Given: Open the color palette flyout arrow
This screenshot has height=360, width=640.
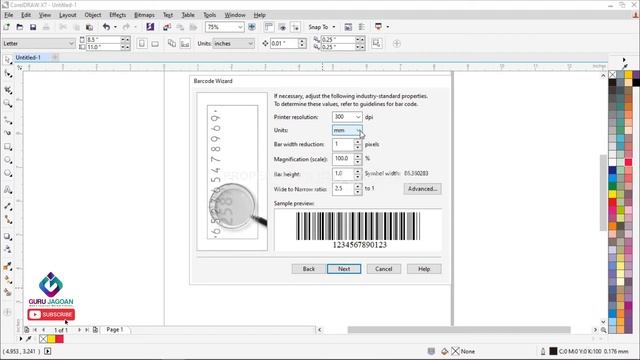Looking at the screenshot, I should 624,60.
